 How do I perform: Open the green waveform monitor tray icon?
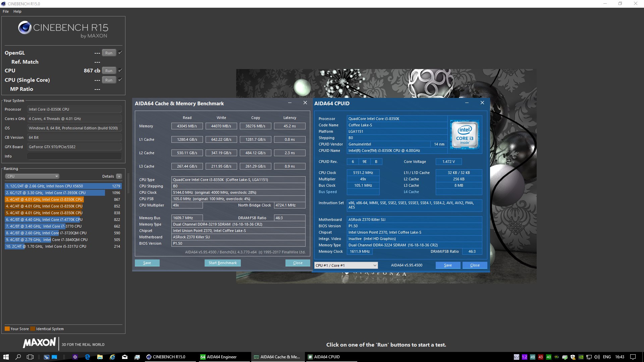[556, 357]
